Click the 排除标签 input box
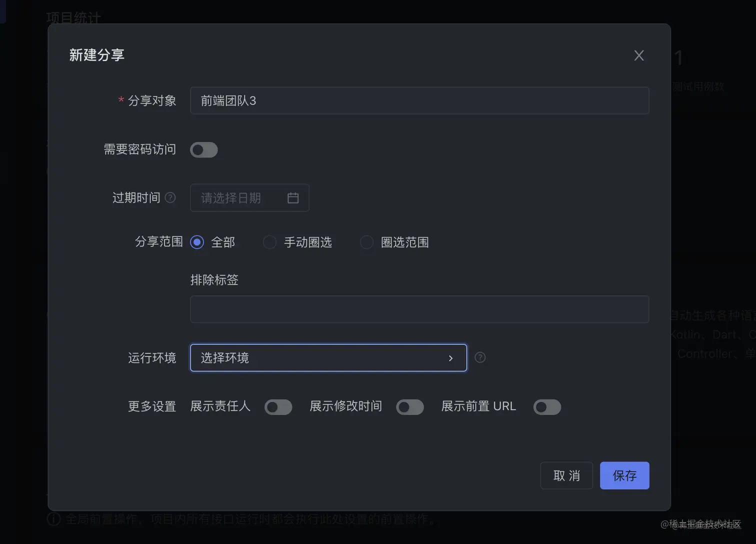Image resolution: width=756 pixels, height=544 pixels. (x=419, y=309)
